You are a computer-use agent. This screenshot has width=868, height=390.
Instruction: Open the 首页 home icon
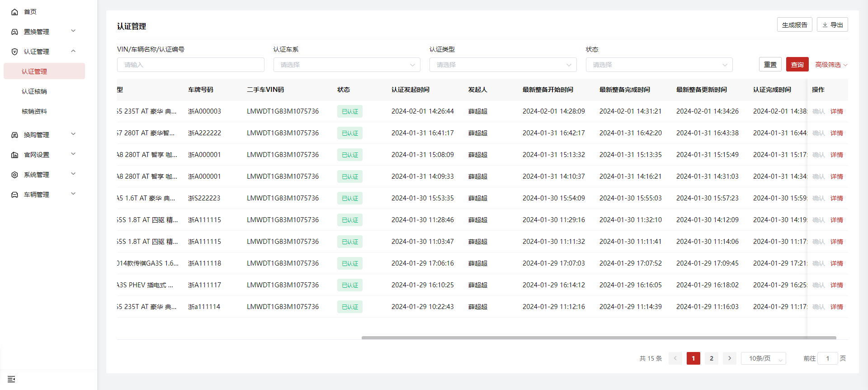(x=14, y=12)
